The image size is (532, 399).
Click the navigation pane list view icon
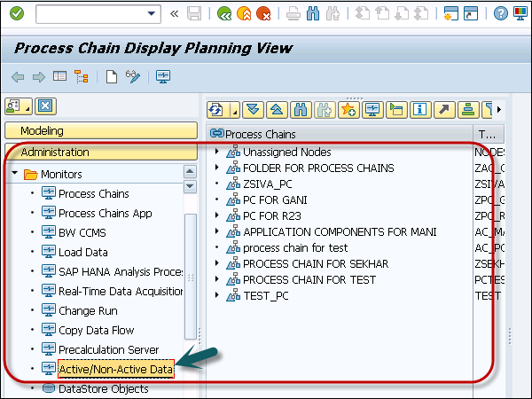(x=59, y=76)
